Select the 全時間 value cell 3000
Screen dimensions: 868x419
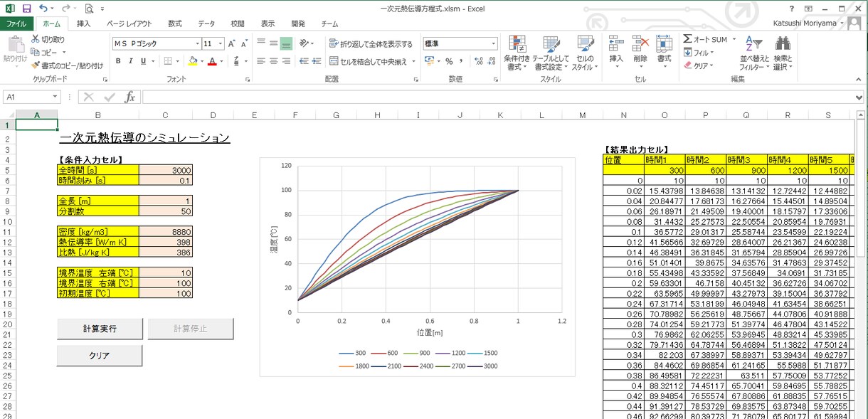click(166, 171)
